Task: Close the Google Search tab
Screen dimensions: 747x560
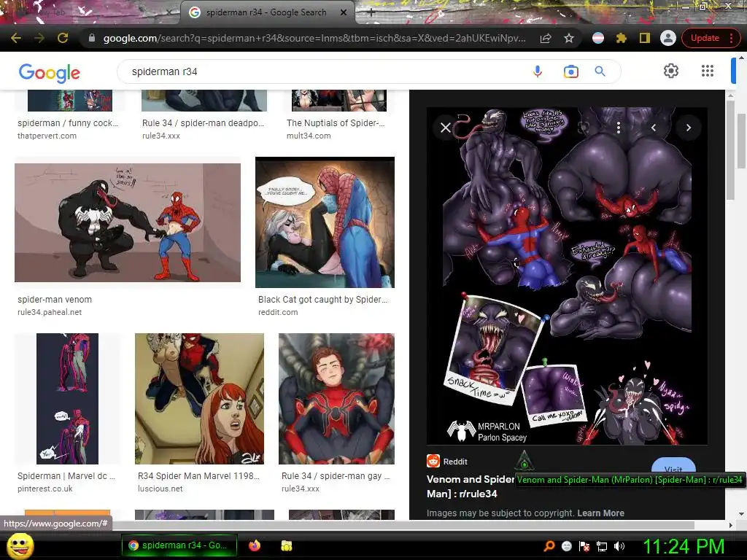Action: 344,12
